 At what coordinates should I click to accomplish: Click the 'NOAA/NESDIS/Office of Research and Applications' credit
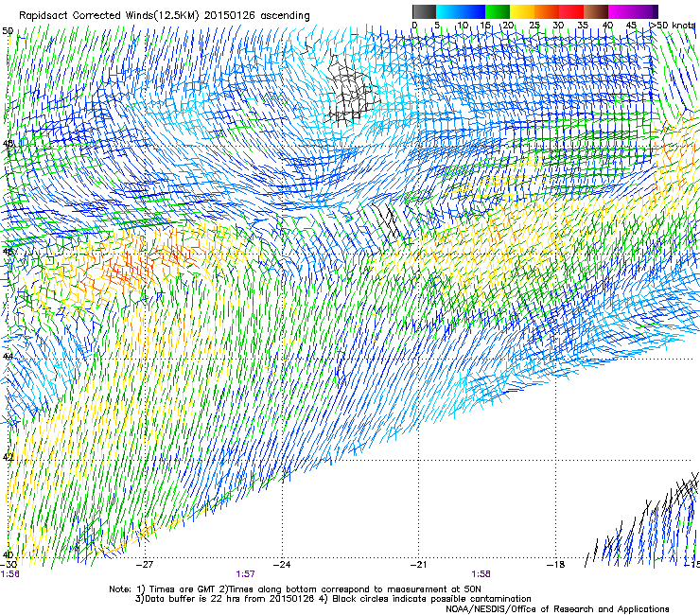(x=557, y=608)
